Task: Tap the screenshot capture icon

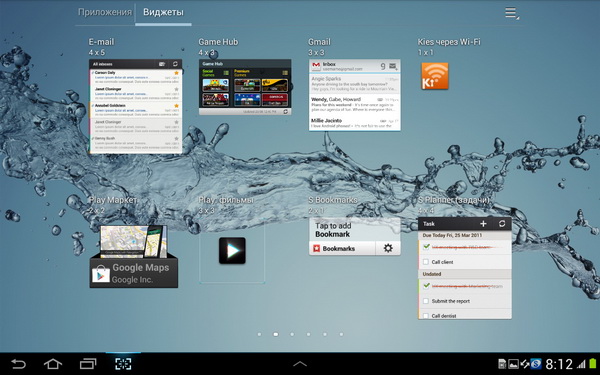Action: pyautogui.click(x=123, y=364)
